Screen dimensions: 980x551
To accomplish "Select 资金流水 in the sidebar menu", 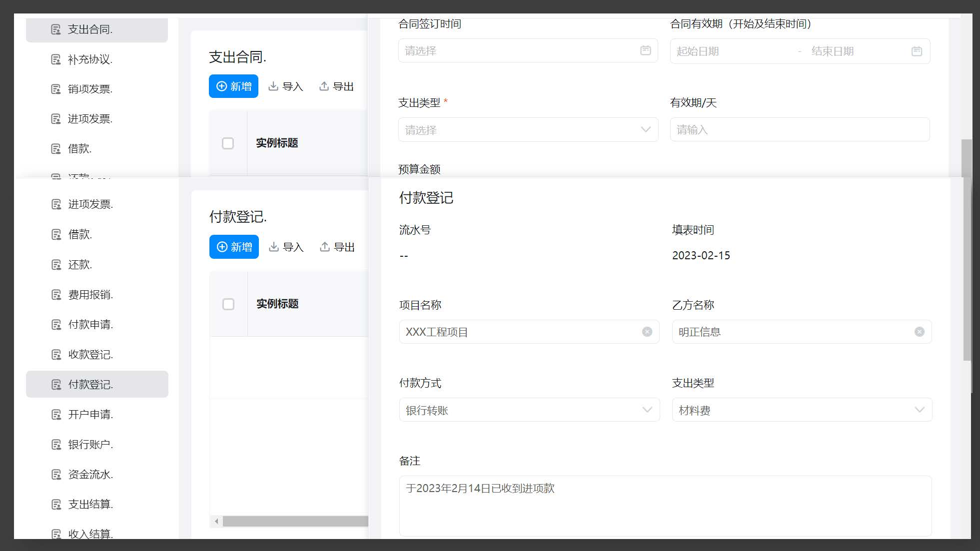I will point(90,474).
